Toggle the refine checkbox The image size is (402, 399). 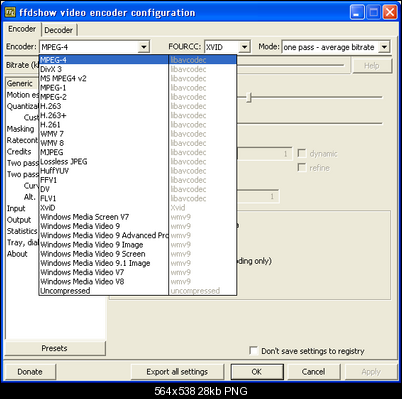pyautogui.click(x=302, y=167)
